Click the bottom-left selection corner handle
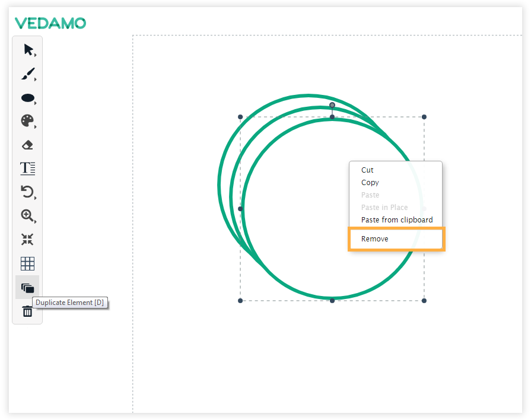Screen dimensions: 531x420 click(240, 301)
